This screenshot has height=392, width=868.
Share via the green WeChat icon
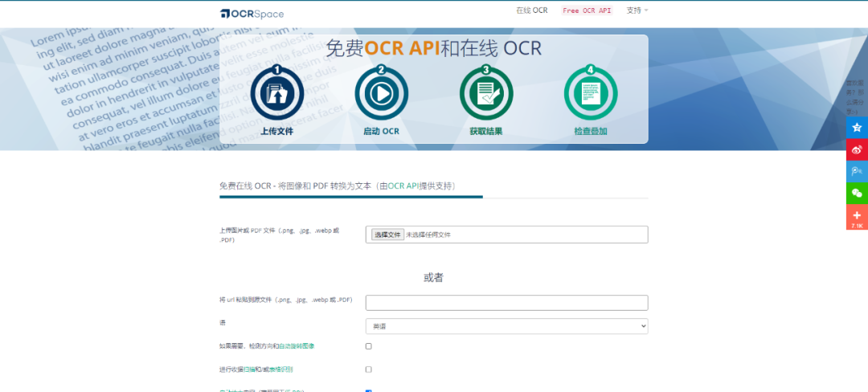tap(857, 193)
